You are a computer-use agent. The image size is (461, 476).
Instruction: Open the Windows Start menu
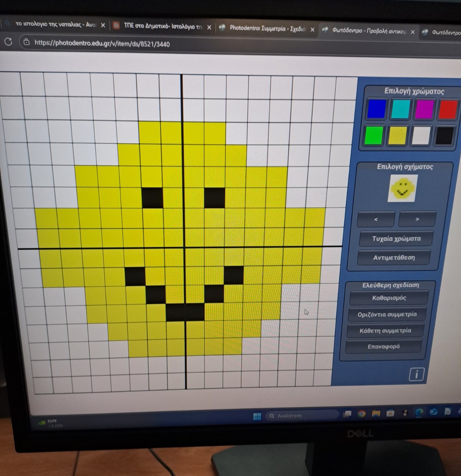pos(257,416)
